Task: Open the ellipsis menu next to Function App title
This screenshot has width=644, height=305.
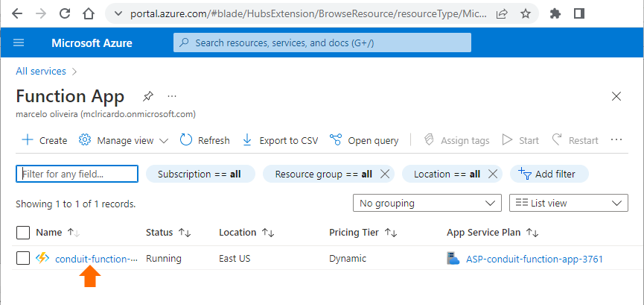Action: [172, 96]
